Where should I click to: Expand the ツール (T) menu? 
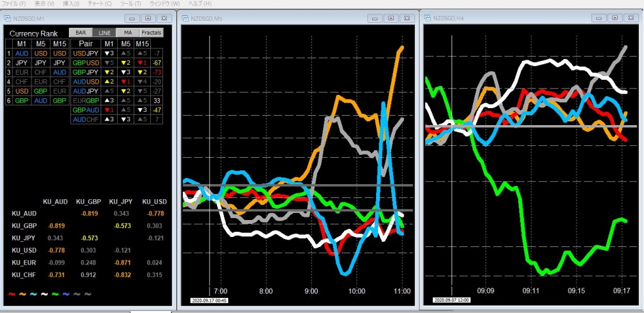pos(130,4)
